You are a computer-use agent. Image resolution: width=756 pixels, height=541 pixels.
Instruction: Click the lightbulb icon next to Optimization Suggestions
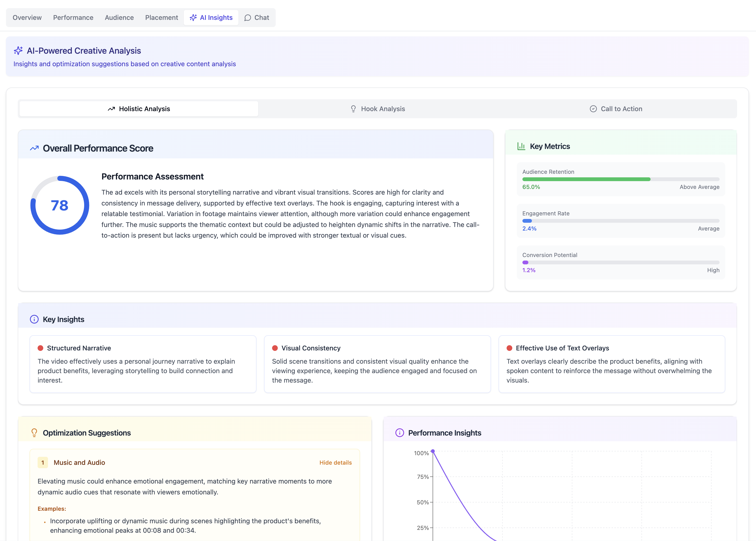[34, 433]
